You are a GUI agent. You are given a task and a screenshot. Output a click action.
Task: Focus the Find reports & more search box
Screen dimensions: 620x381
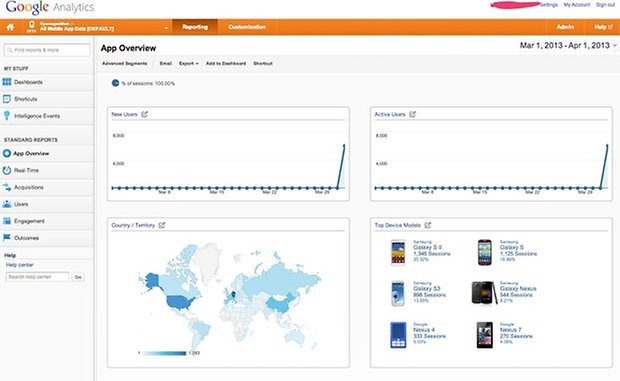pos(47,50)
